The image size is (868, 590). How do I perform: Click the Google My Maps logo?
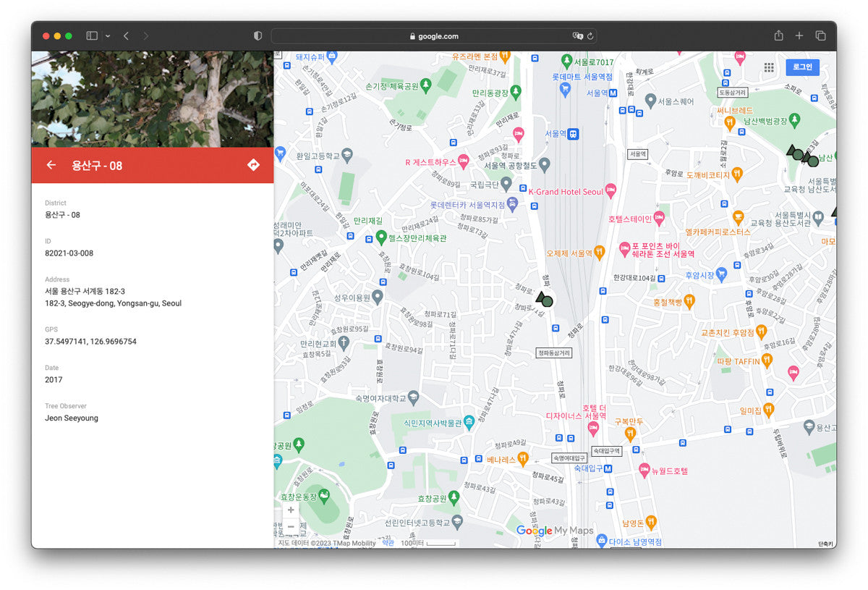pos(555,531)
